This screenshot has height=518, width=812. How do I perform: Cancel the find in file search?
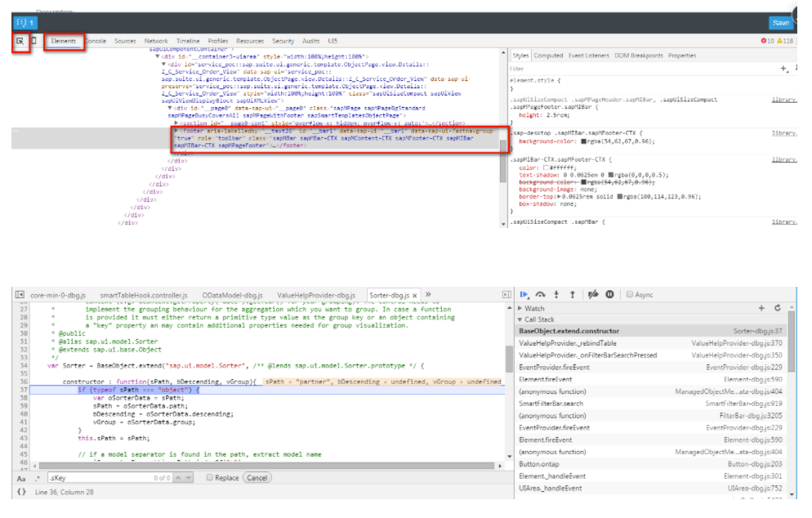[257, 478]
